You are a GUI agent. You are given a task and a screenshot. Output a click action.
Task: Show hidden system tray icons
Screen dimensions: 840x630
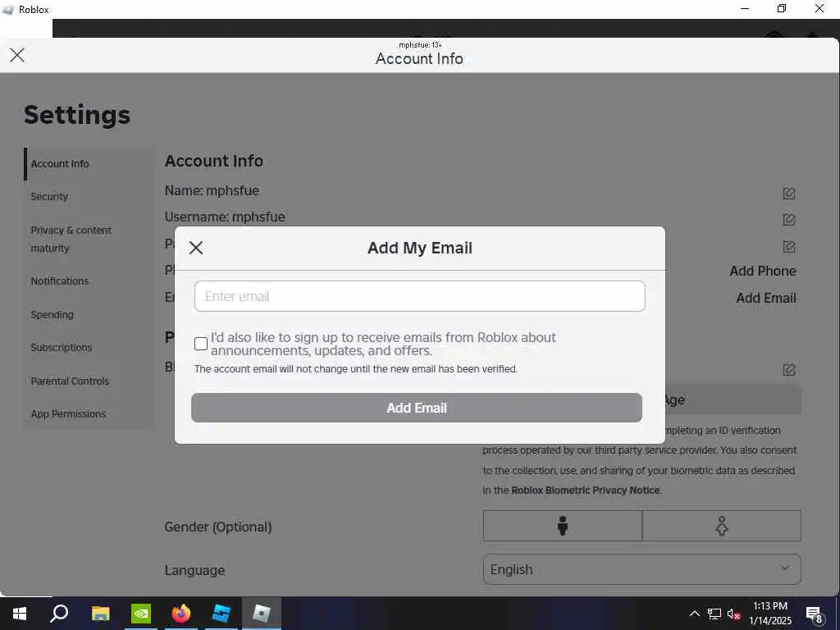pos(694,614)
